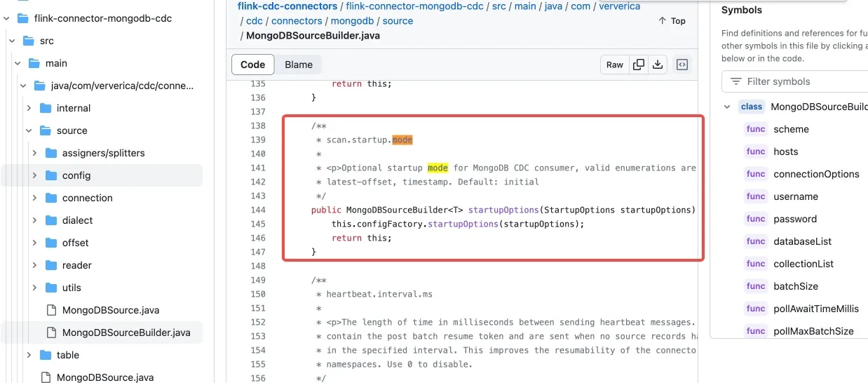Focus the Filter symbols input field
The image size is (868, 383).
tap(795, 81)
